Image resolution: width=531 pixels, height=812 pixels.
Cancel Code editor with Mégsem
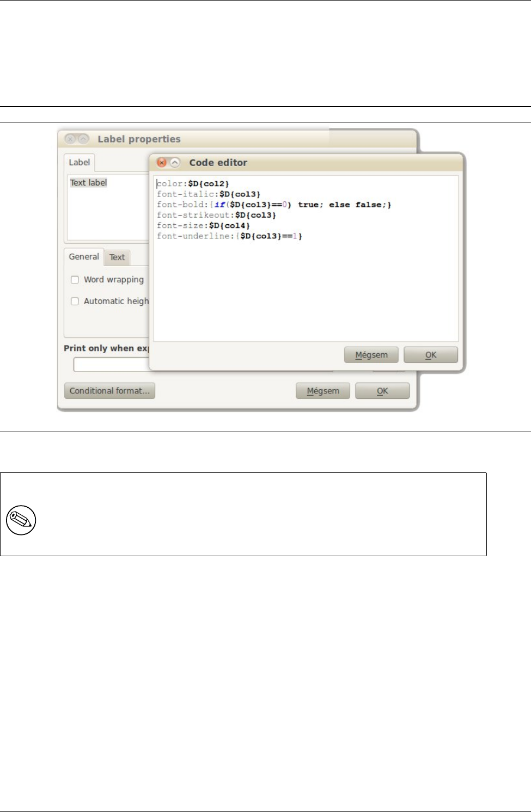(x=371, y=355)
